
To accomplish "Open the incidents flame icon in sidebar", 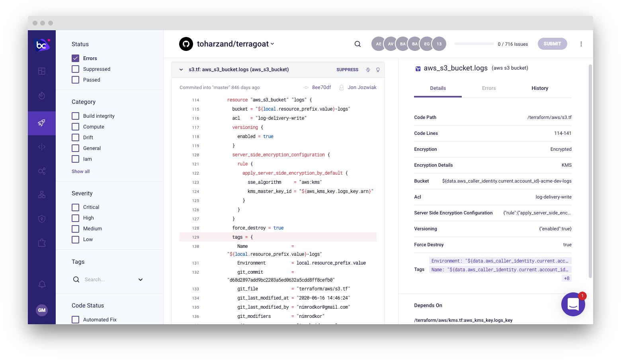I will click(x=42, y=95).
